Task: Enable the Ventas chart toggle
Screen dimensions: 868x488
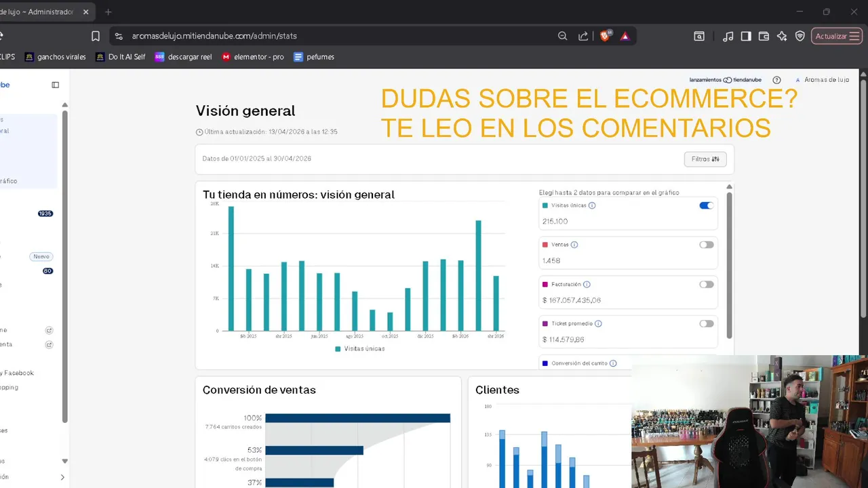Action: pyautogui.click(x=706, y=245)
